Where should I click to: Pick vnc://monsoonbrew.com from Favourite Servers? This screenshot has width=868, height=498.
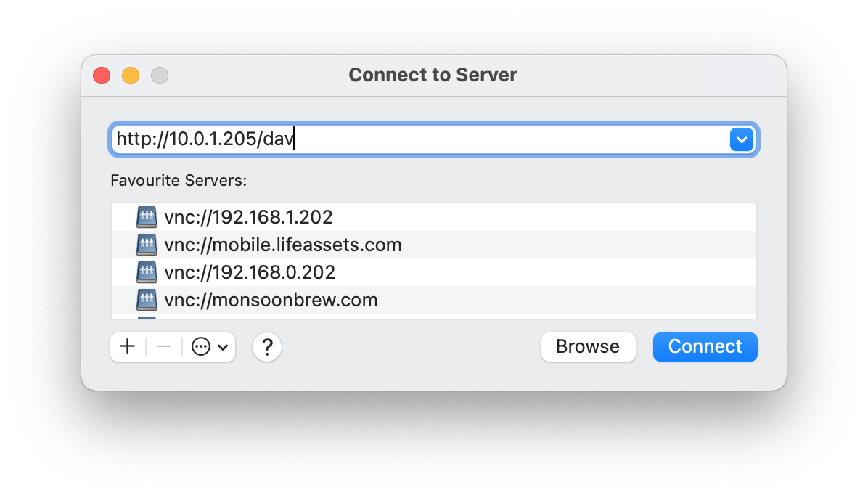point(271,300)
